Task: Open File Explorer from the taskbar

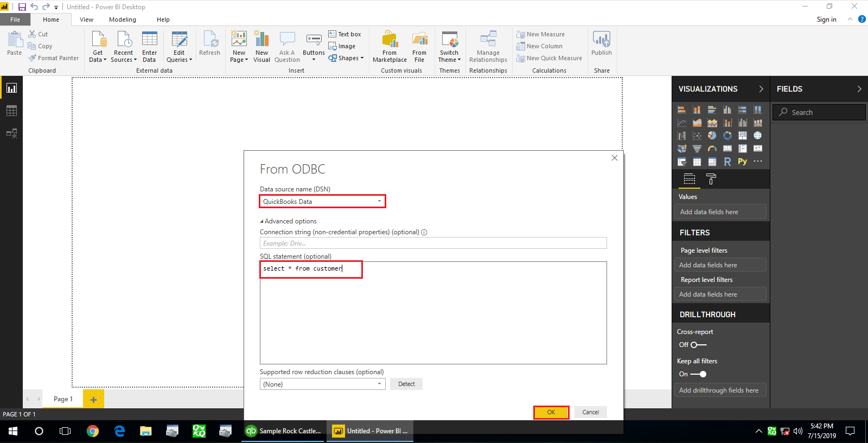Action: coord(146,431)
